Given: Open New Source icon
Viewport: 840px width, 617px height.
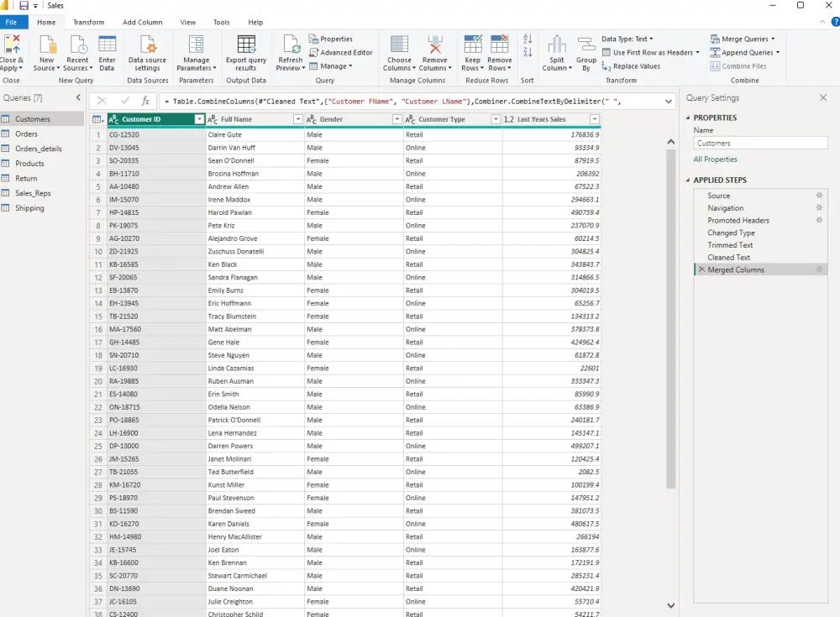Looking at the screenshot, I should [47, 44].
